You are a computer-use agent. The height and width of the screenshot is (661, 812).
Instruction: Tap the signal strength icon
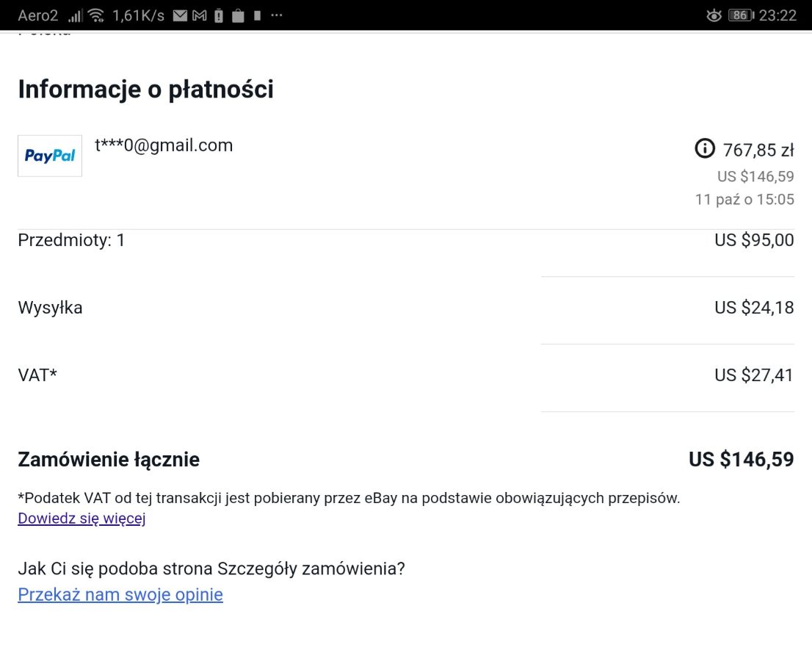click(x=75, y=15)
